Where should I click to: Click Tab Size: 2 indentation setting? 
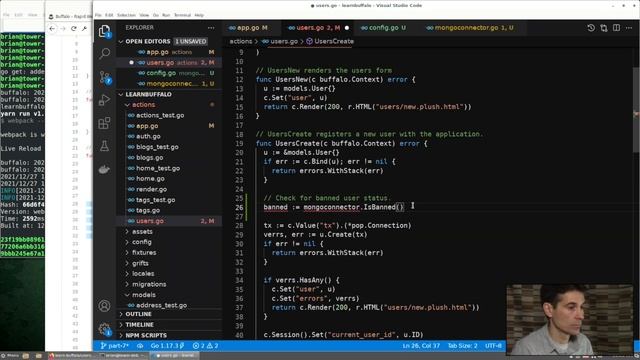pyautogui.click(x=462, y=346)
